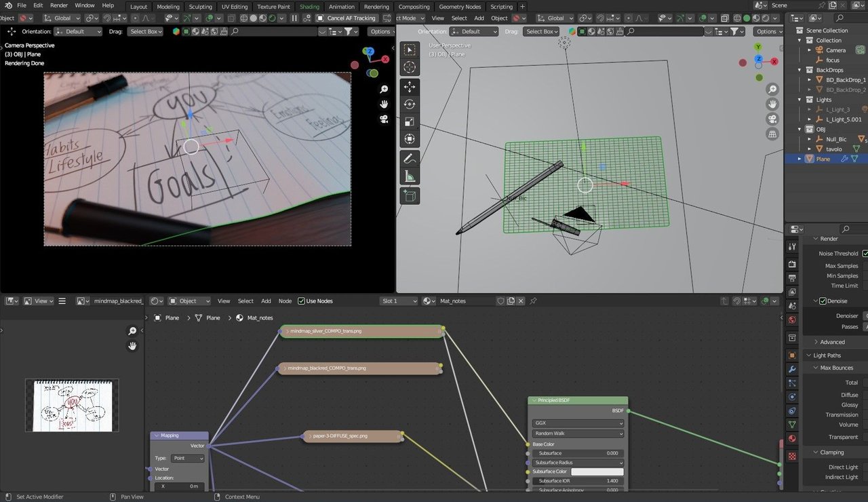
Task: Open the Render menu
Action: (59, 5)
